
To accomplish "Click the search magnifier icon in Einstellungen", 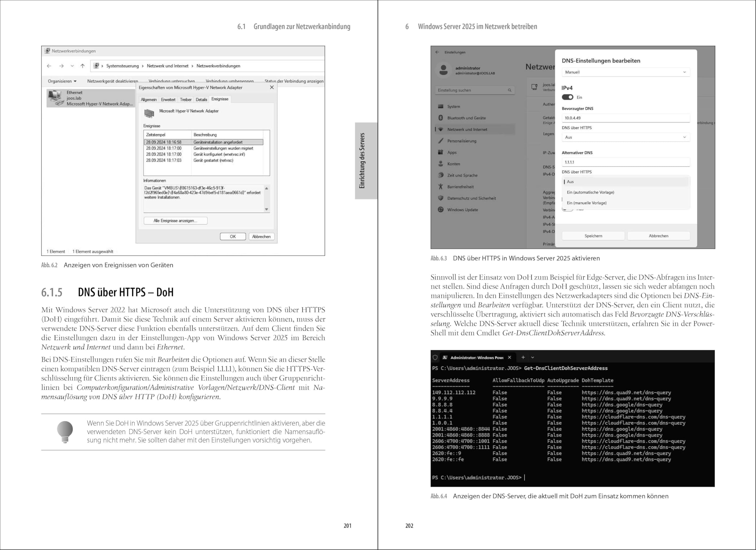I will coord(509,90).
